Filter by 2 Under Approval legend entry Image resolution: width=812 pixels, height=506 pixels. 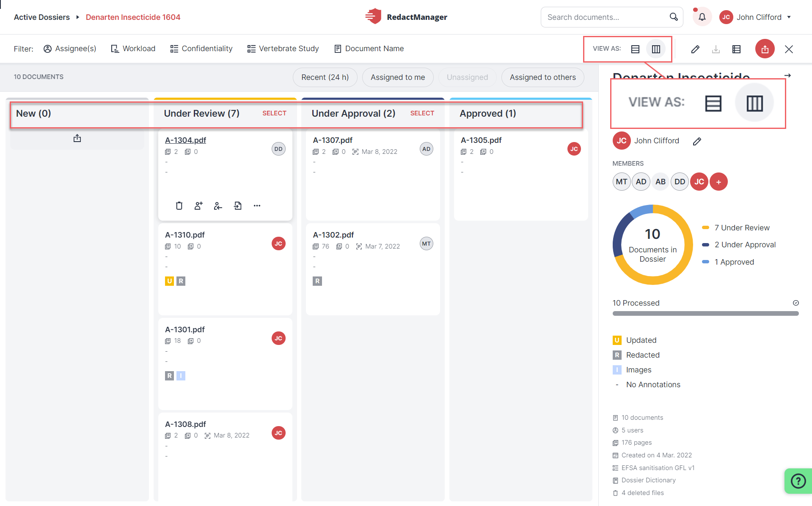739,245
